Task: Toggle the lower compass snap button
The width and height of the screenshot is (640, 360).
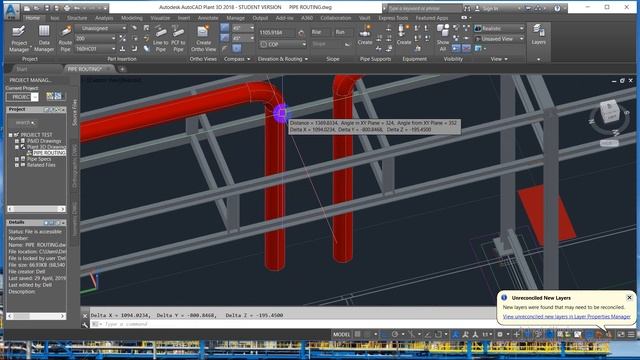Action: click(x=237, y=48)
